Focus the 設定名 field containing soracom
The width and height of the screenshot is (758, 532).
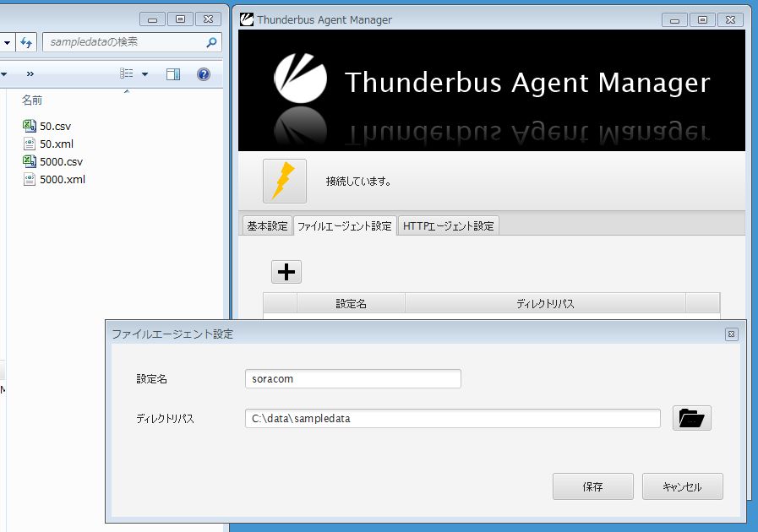click(353, 379)
